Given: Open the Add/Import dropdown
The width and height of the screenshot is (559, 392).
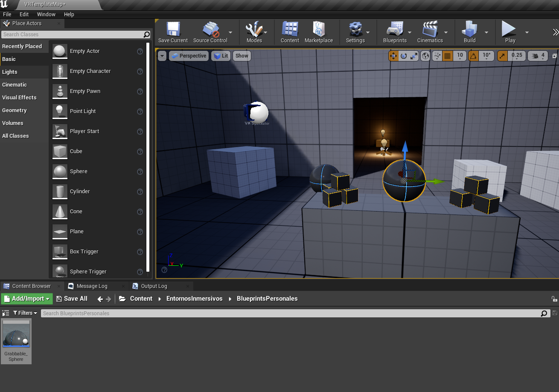Looking at the screenshot, I should click(x=27, y=299).
